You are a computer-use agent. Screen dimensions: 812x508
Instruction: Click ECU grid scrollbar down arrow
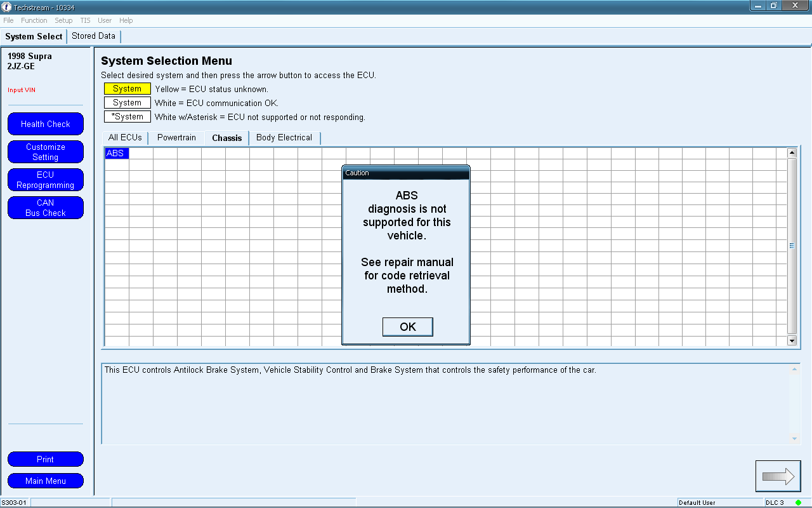point(792,340)
